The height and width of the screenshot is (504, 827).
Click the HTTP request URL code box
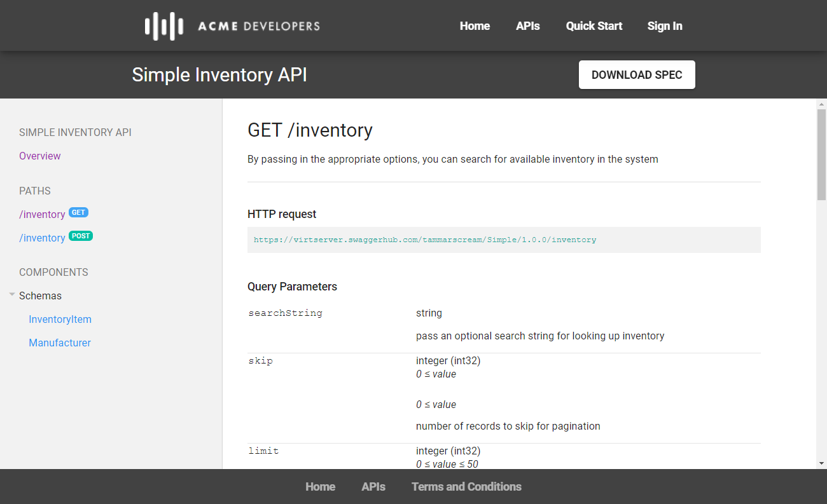click(x=504, y=240)
